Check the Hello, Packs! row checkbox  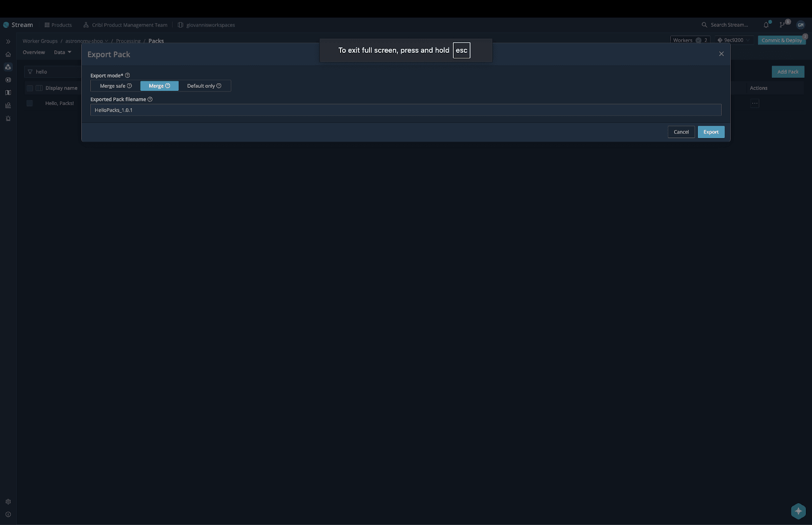30,103
